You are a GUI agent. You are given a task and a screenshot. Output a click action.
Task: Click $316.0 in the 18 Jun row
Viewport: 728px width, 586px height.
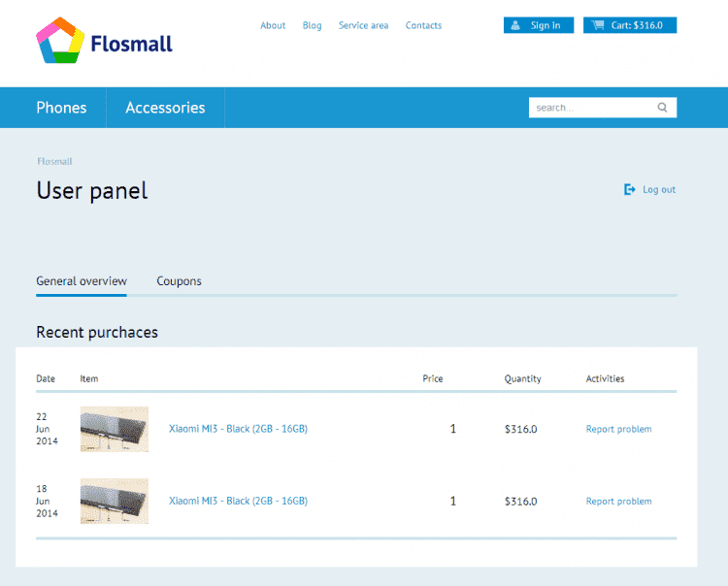(x=521, y=501)
